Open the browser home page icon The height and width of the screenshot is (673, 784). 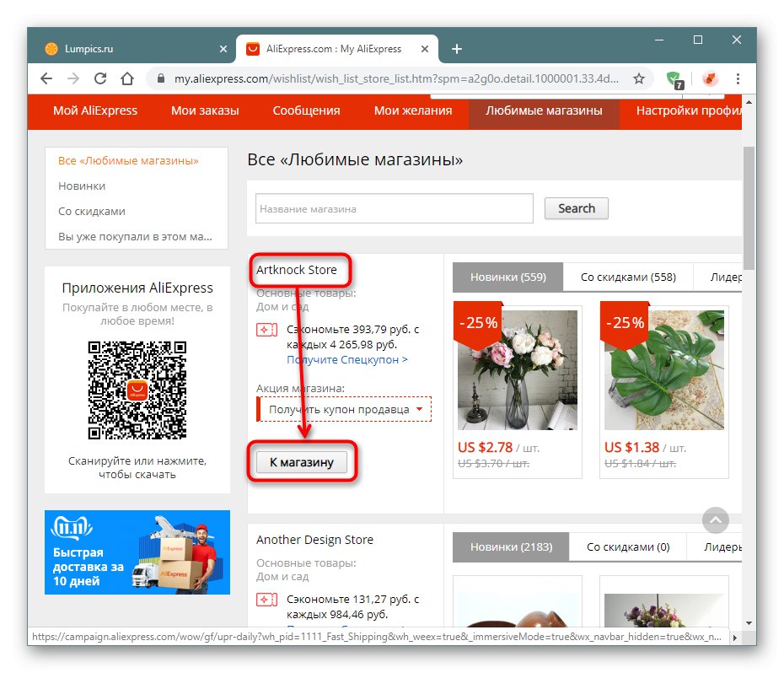tap(127, 78)
